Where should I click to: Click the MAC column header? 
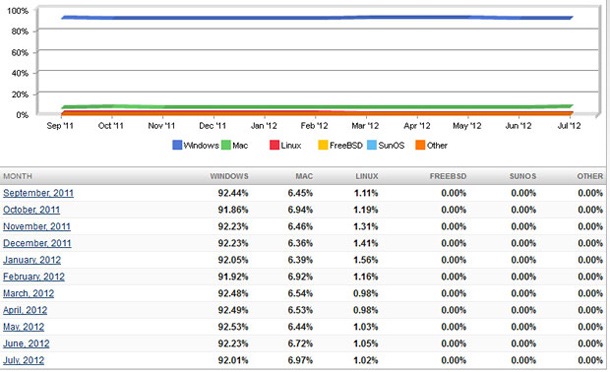(304, 176)
